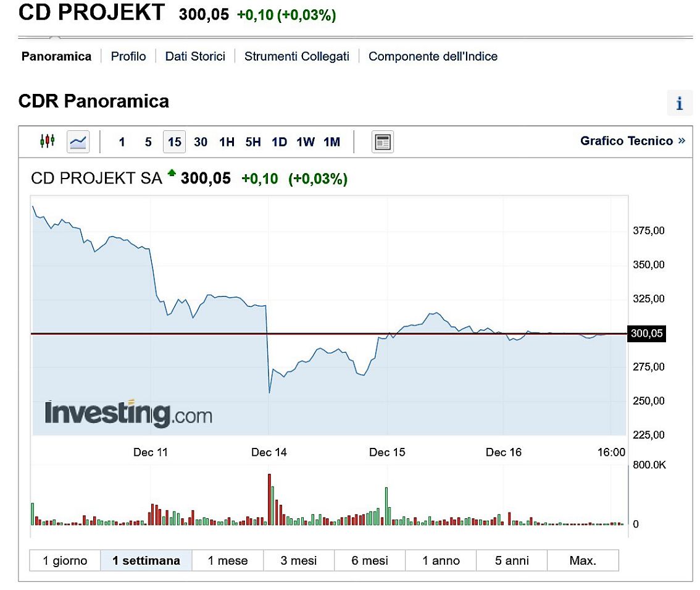Go to Dati Storici tab
The width and height of the screenshot is (700, 590).
195,56
